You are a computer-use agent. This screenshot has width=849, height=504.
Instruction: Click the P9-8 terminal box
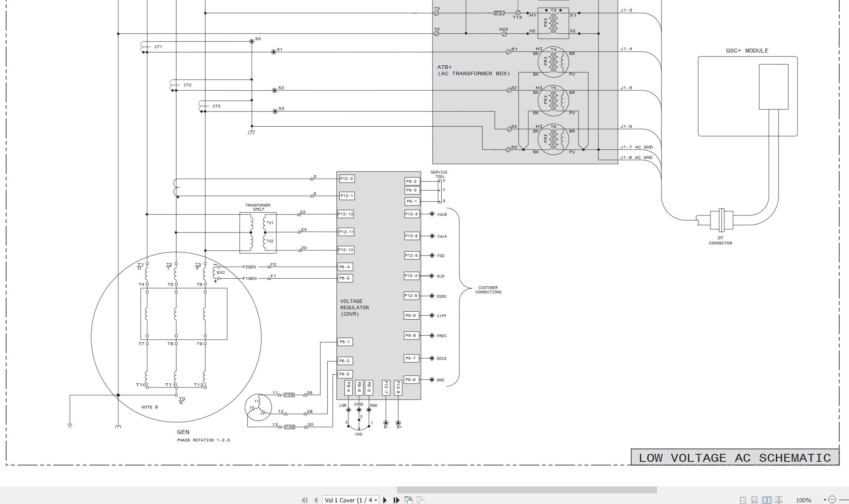(411, 336)
